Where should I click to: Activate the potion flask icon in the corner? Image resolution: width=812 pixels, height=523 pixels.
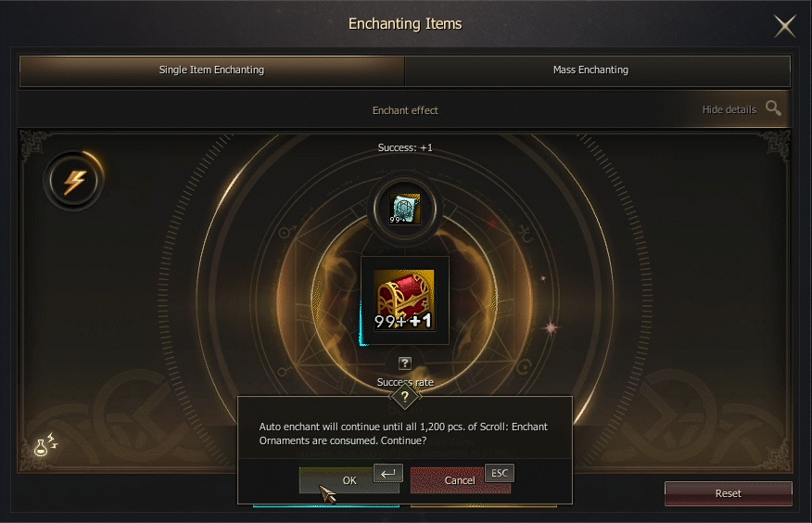[x=45, y=445]
